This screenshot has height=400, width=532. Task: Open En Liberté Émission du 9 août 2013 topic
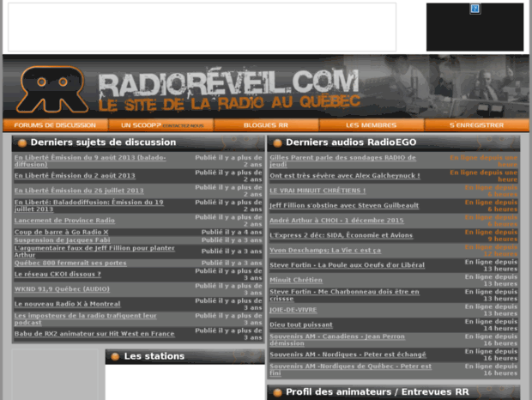click(90, 161)
